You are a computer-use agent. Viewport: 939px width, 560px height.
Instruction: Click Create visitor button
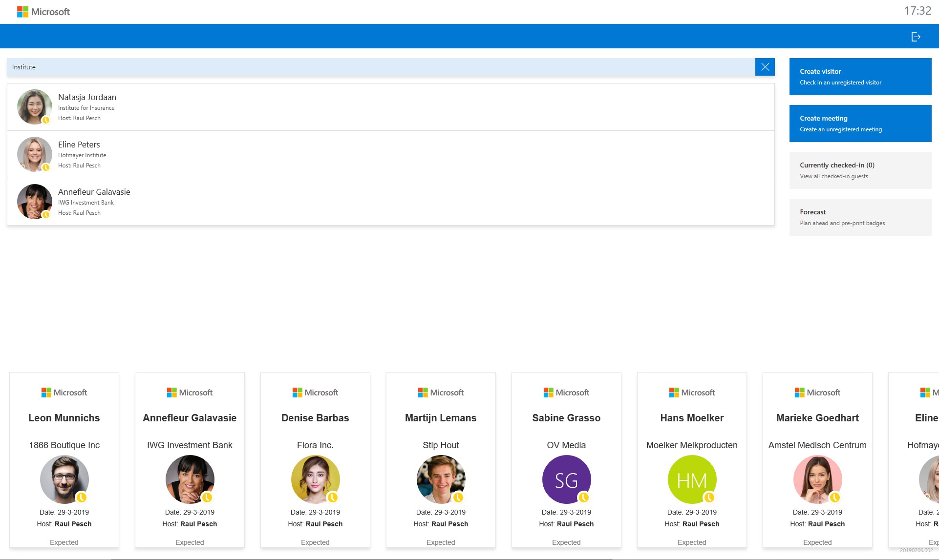[860, 77]
